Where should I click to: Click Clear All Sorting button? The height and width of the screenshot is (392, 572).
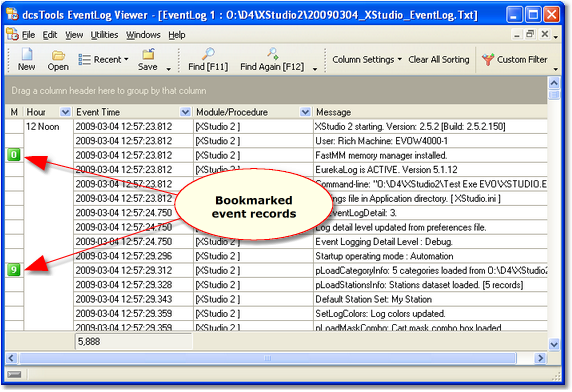click(x=439, y=59)
